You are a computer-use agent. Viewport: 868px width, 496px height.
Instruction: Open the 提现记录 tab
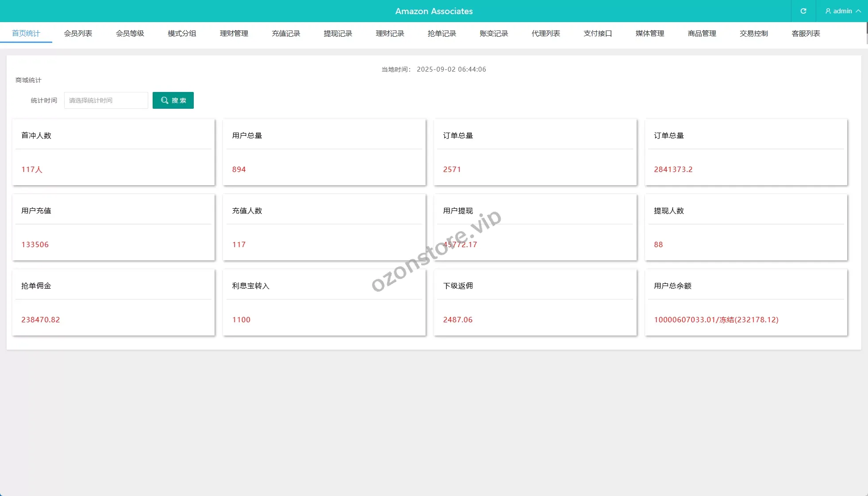click(x=338, y=33)
